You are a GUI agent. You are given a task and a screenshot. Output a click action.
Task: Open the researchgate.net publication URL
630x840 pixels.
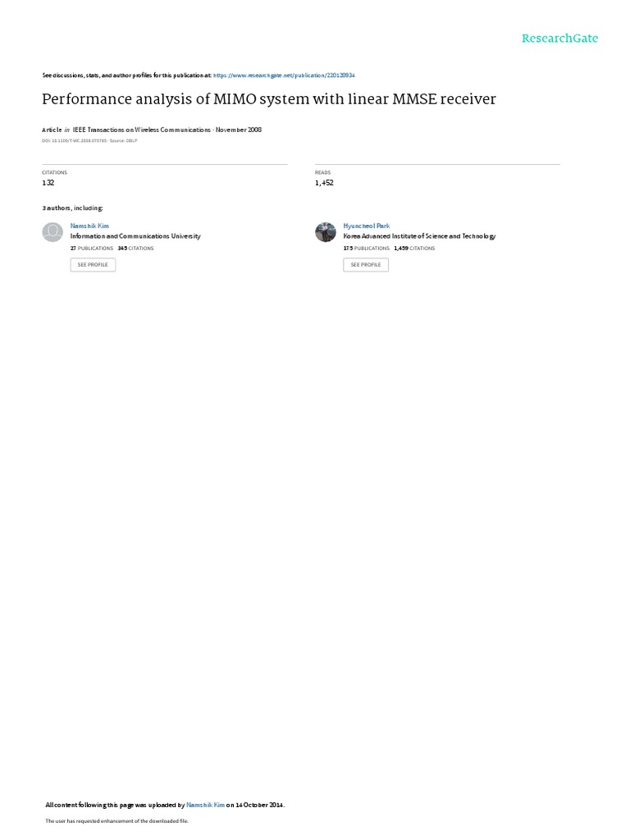pyautogui.click(x=284, y=75)
